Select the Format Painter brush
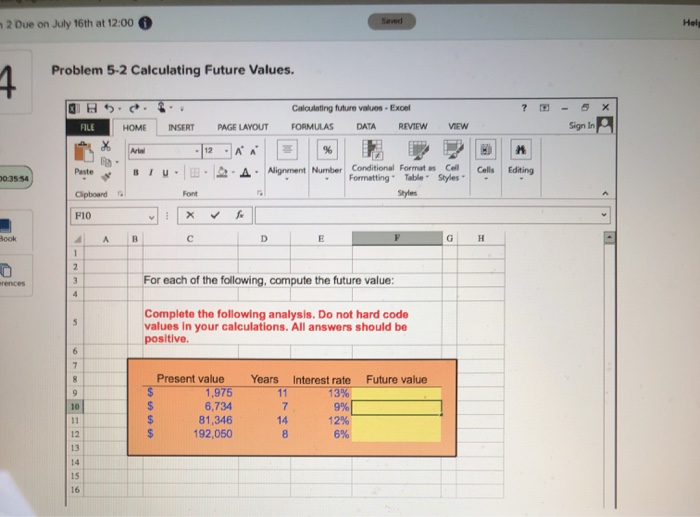 click(x=106, y=177)
